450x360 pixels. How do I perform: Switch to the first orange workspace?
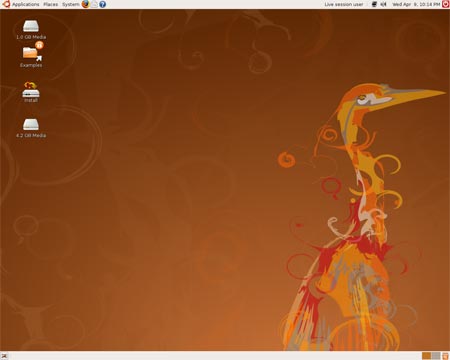point(426,356)
